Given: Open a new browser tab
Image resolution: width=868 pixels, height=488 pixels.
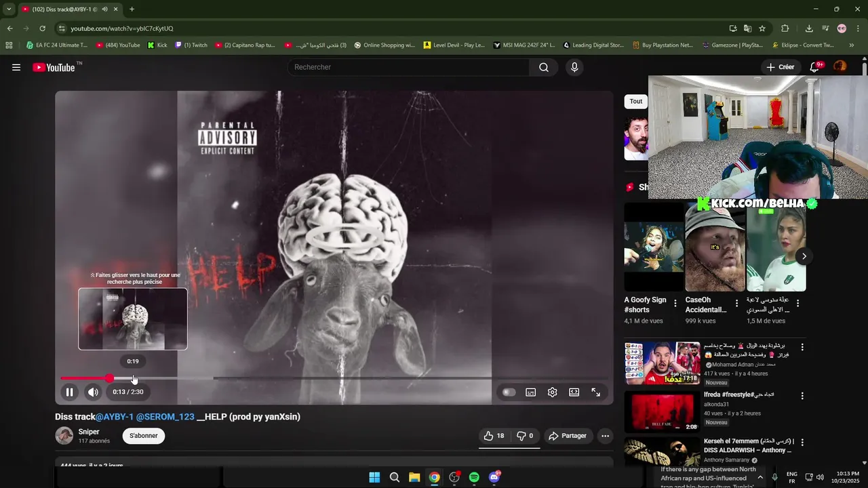Looking at the screenshot, I should 132,9.
